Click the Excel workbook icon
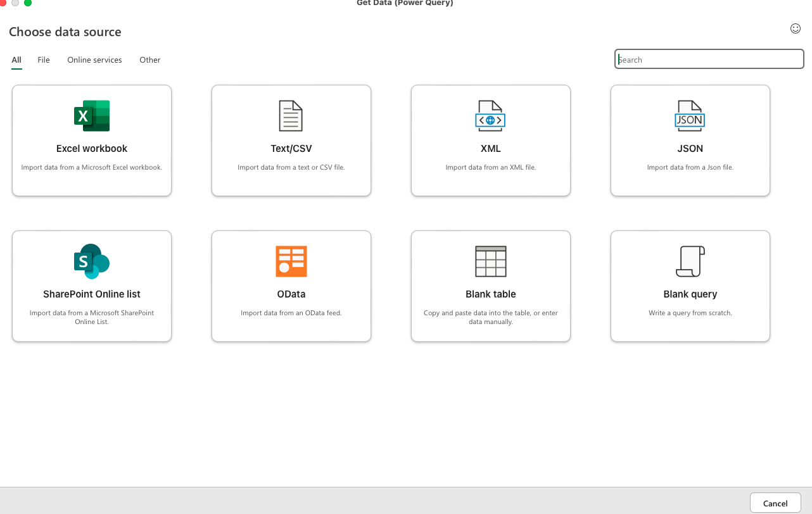 [x=92, y=116]
